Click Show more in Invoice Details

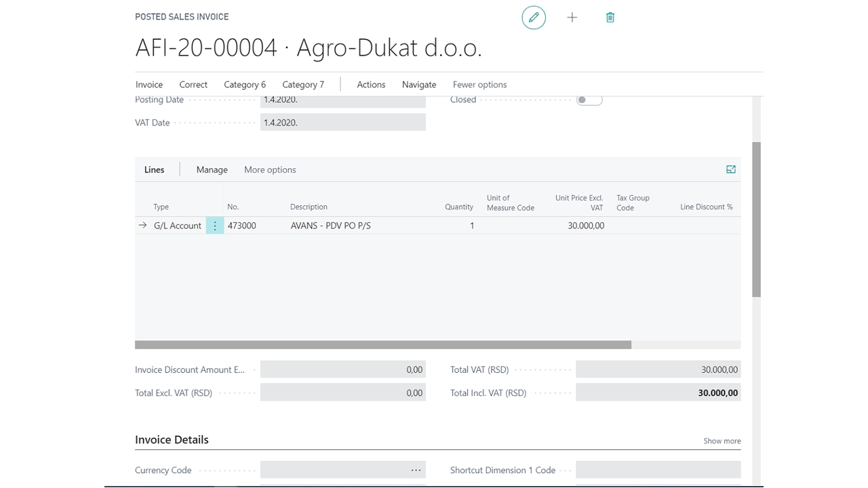click(722, 441)
